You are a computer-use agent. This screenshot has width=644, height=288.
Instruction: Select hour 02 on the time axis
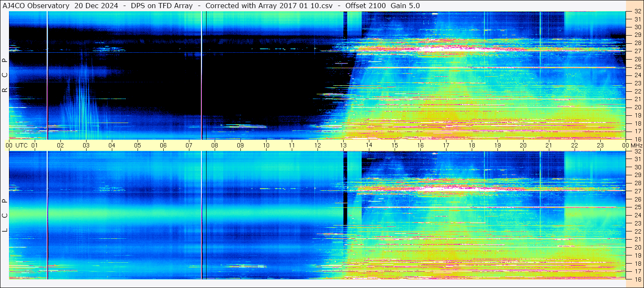pyautogui.click(x=60, y=145)
